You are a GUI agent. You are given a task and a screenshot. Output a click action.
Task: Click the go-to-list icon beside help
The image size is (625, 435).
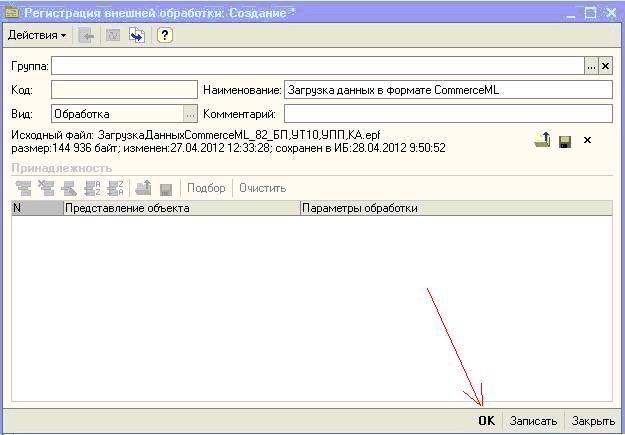pyautogui.click(x=137, y=36)
